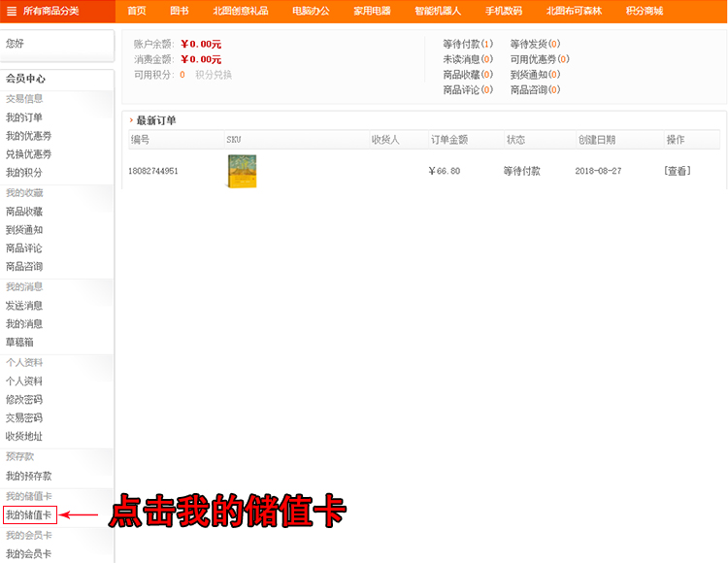Open the 所有商品分类 hamburger menu icon
Viewport: 728px width, 563px height.
[13, 11]
